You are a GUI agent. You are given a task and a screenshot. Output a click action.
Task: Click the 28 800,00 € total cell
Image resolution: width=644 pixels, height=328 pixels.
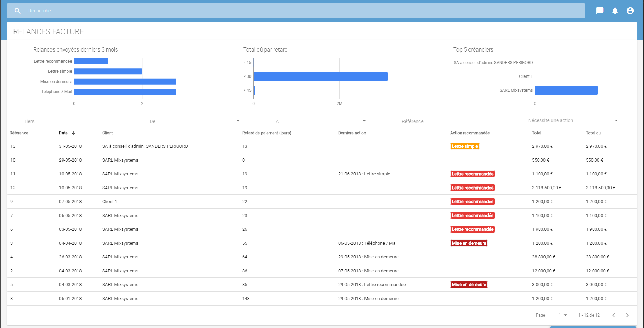[543, 257]
